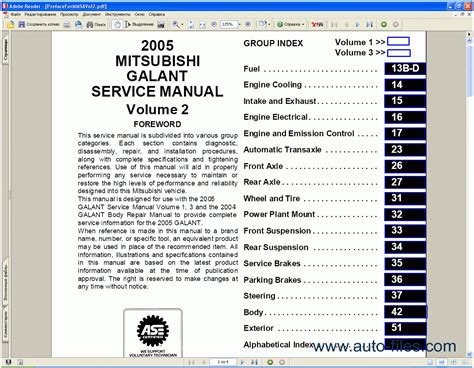This screenshot has width=474, height=368.
Task: Expand the Help (Справка) toolbar dropdown
Action: (303, 24)
